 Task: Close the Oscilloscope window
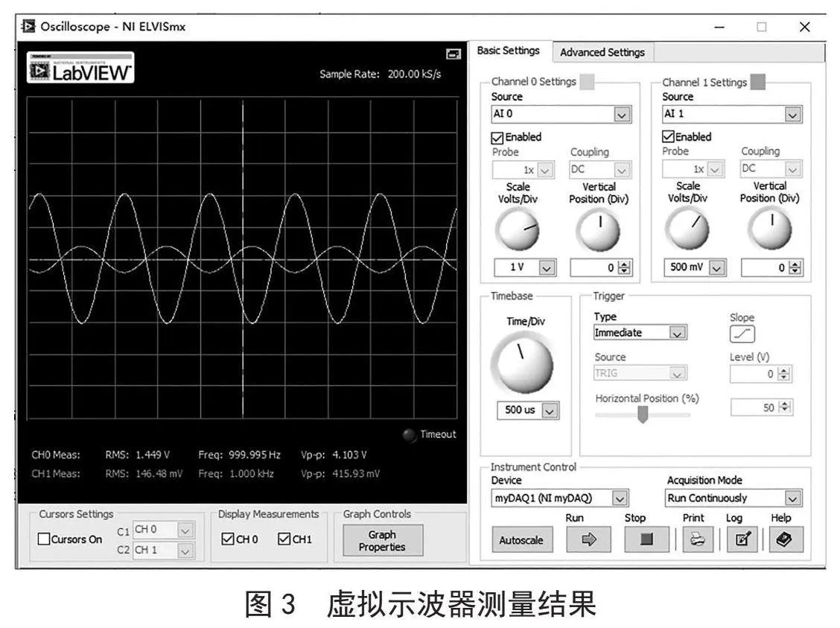tap(805, 27)
